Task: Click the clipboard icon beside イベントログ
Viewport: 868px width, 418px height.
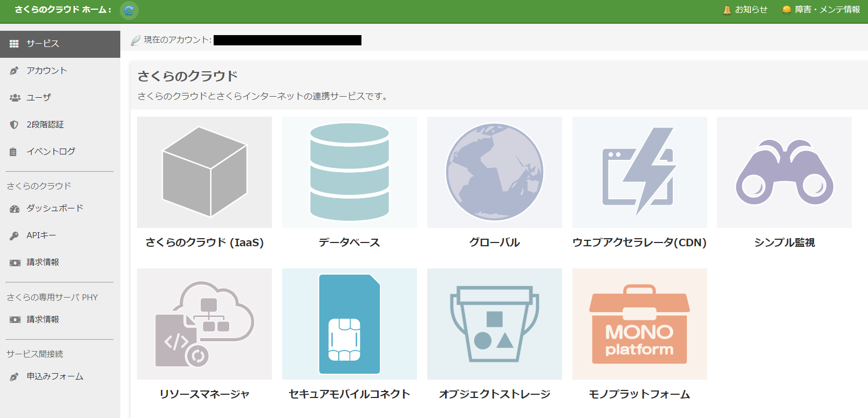Action: click(x=13, y=152)
